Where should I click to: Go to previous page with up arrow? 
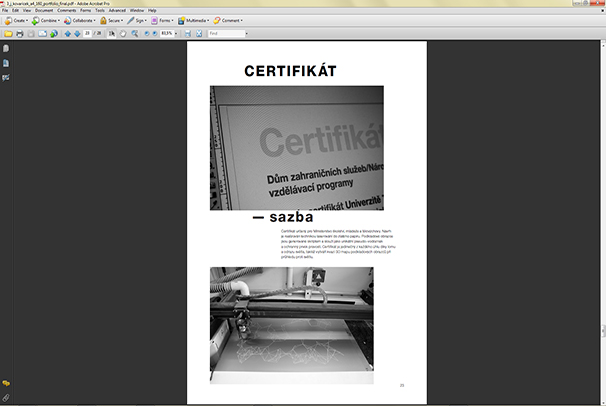[67, 33]
